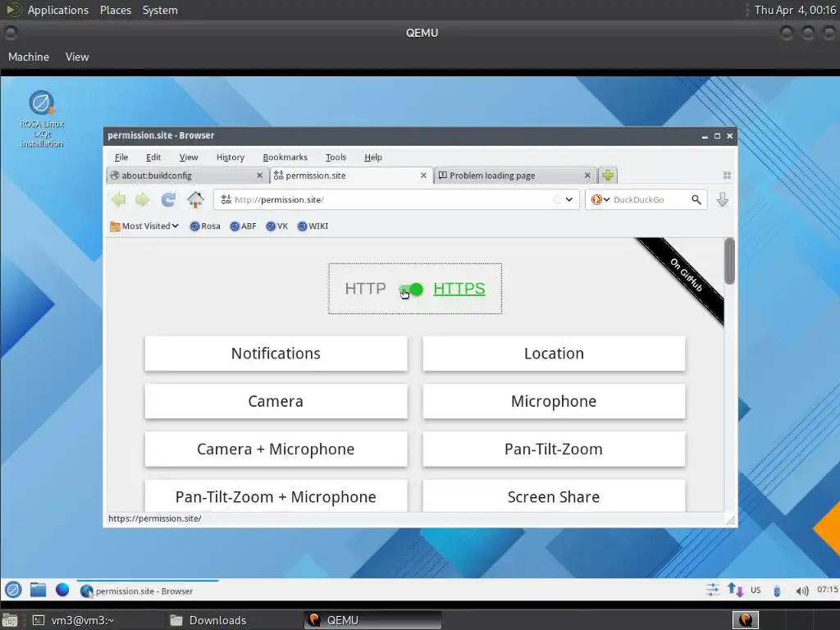Open the DuckDuckGo search engine dropdown

tap(600, 199)
